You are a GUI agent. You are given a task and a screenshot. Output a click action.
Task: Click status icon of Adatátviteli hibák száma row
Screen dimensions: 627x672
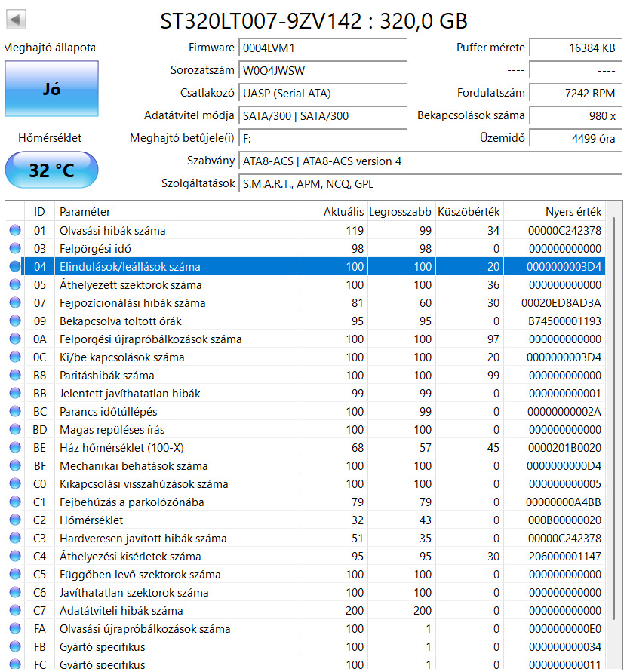point(15,610)
